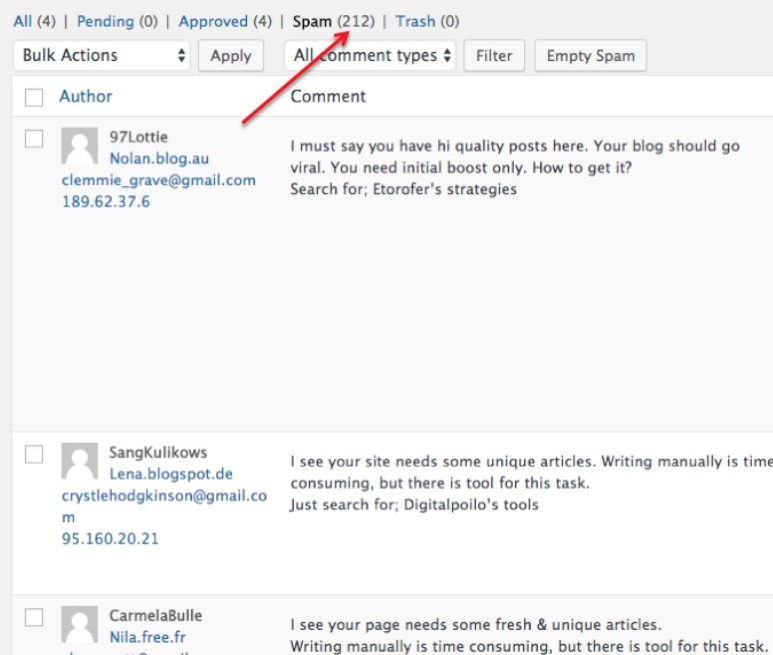
Task: Click the comment text mentioning Etorofer's strategies
Action: tap(515, 168)
